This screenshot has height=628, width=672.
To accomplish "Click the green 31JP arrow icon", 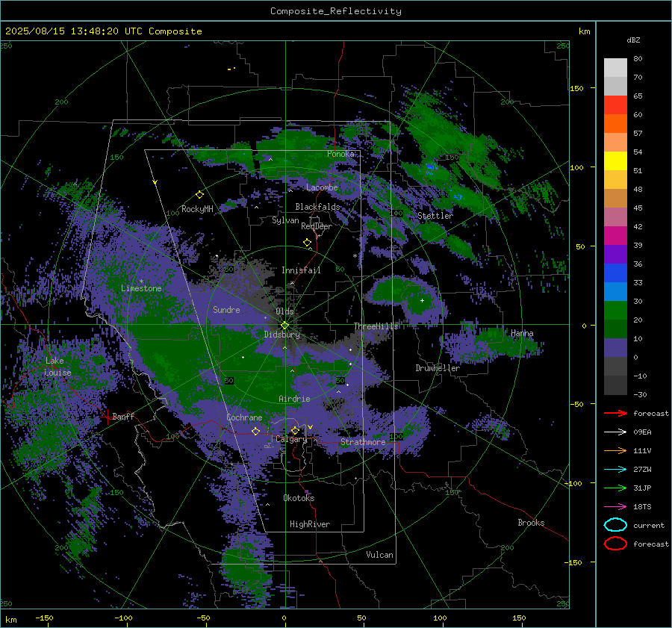I will 615,488.
